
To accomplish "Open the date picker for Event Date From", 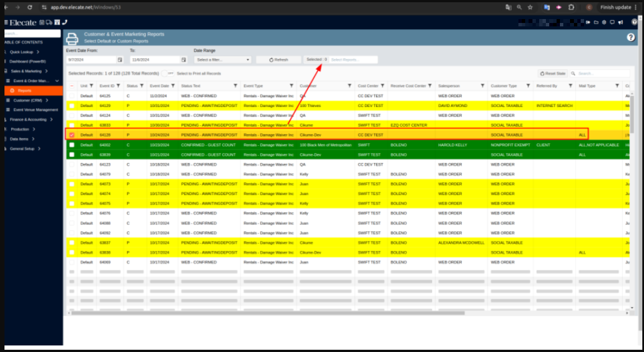I will tap(120, 59).
